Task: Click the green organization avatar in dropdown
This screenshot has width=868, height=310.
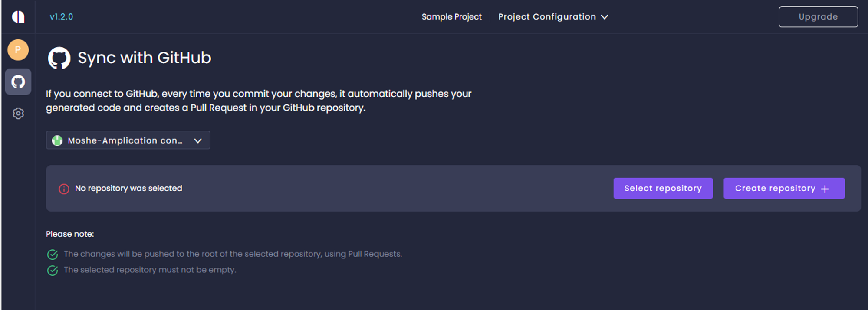Action: coord(57,140)
